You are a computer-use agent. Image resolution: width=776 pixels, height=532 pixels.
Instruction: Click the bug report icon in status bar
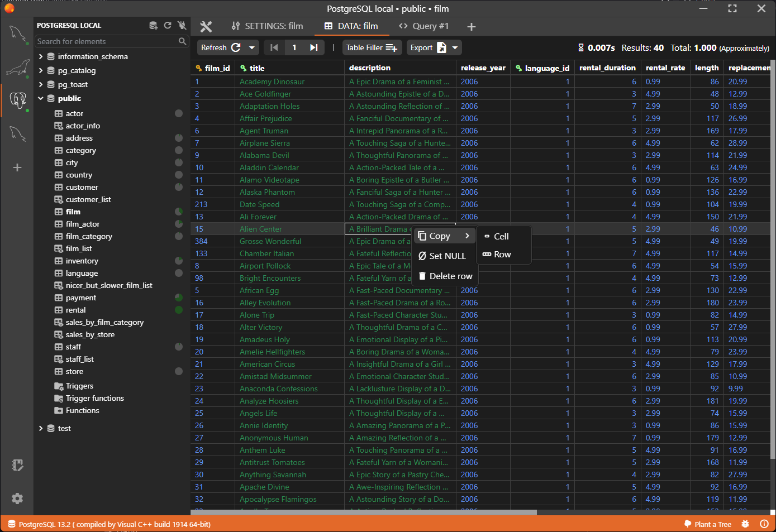pyautogui.click(x=745, y=524)
